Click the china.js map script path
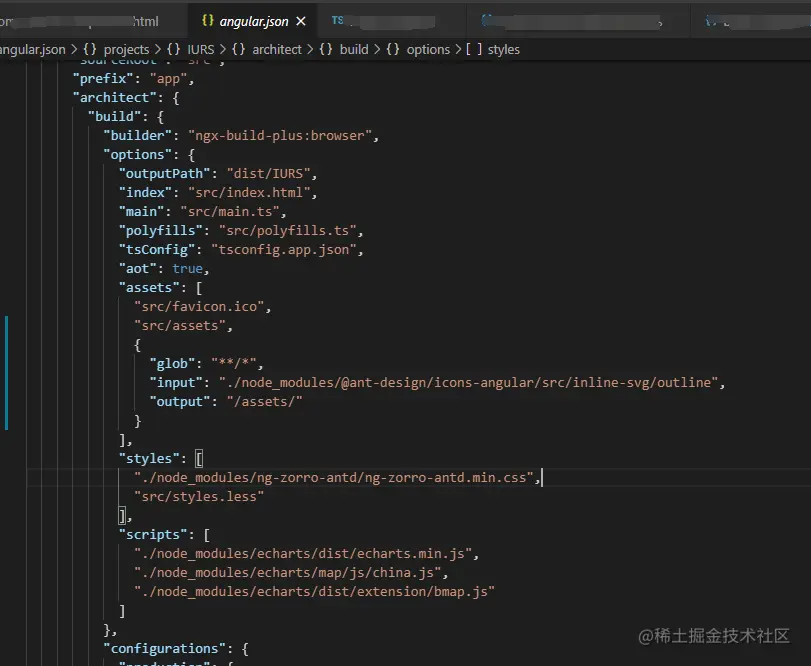 point(288,573)
